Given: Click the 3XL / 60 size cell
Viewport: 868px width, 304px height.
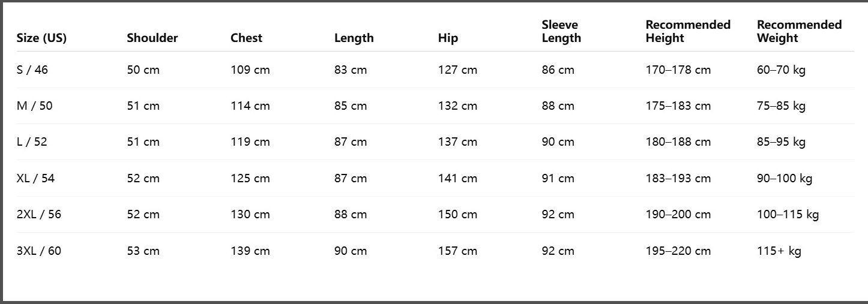Looking at the screenshot, I should point(39,251).
